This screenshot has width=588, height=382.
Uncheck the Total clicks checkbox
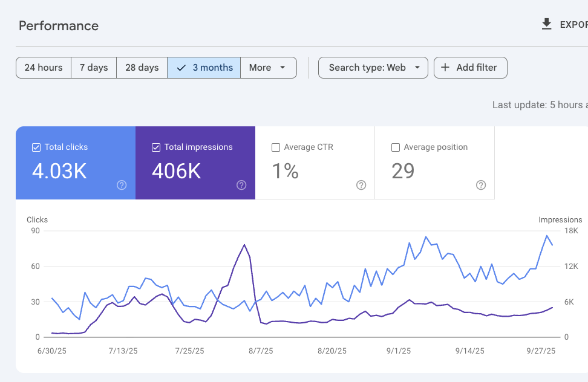pyautogui.click(x=36, y=147)
